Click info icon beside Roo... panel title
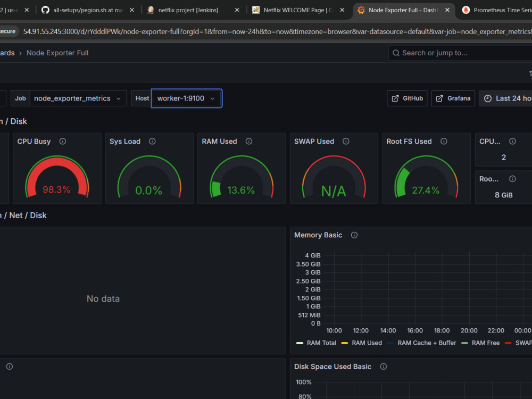The height and width of the screenshot is (399, 532). [x=513, y=179]
